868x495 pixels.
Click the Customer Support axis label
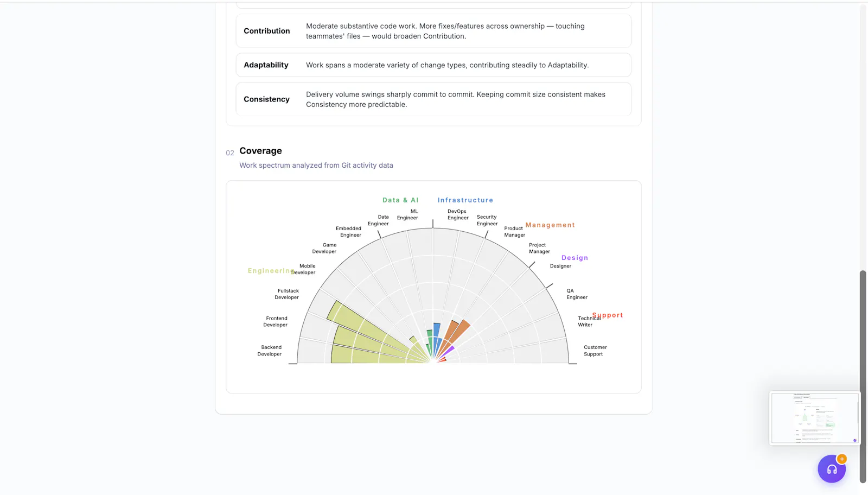595,351
